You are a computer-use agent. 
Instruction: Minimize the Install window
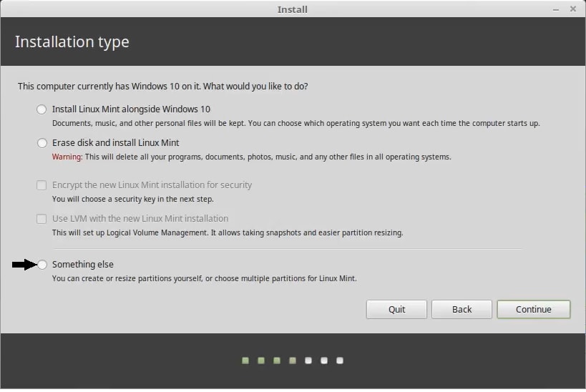556,9
